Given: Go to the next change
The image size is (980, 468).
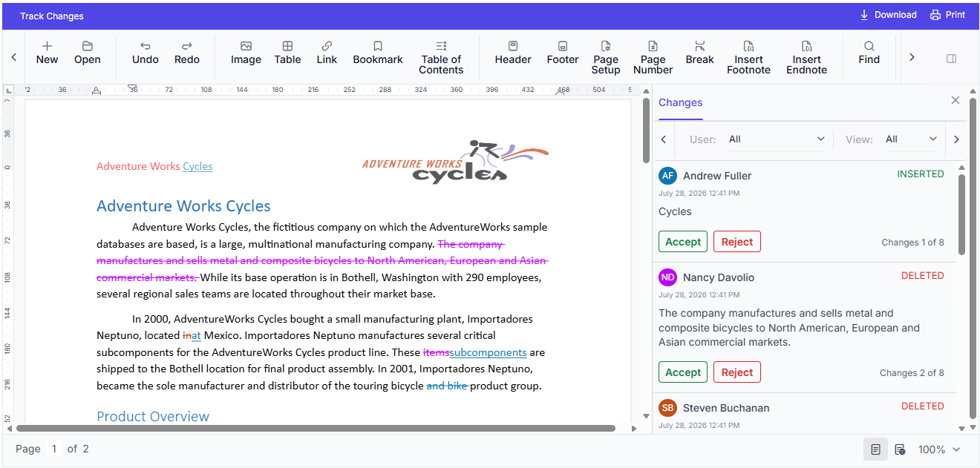Looking at the screenshot, I should click(x=956, y=139).
